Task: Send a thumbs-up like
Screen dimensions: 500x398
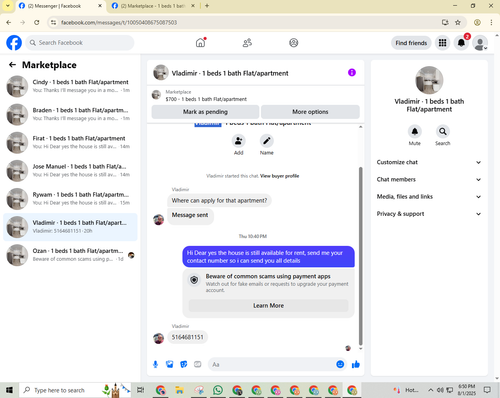Action: coord(356,364)
